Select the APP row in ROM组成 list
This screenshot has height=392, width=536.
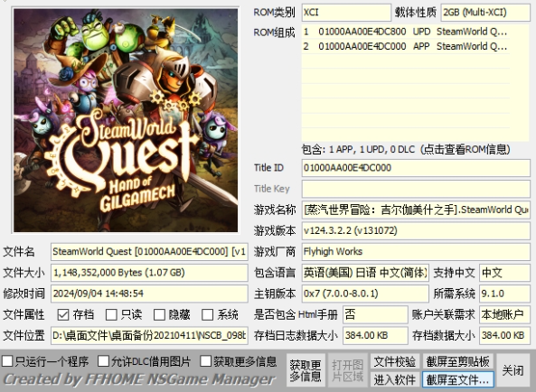click(406, 46)
